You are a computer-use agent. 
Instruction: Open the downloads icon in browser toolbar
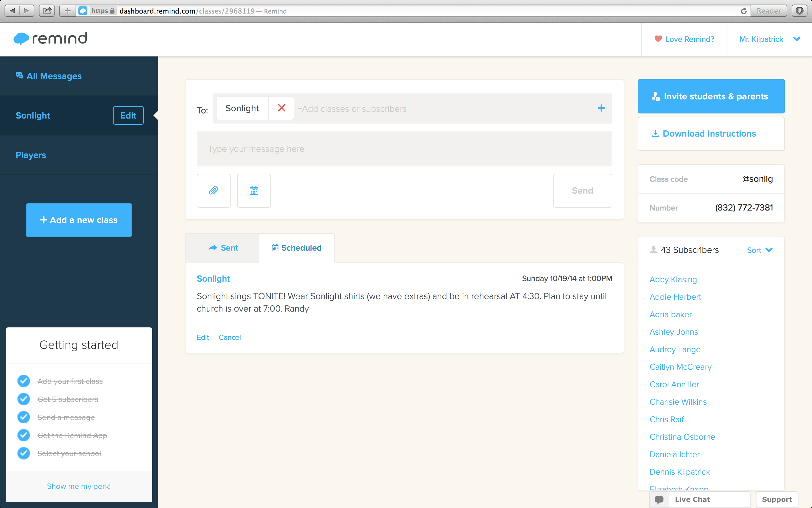tap(800, 11)
